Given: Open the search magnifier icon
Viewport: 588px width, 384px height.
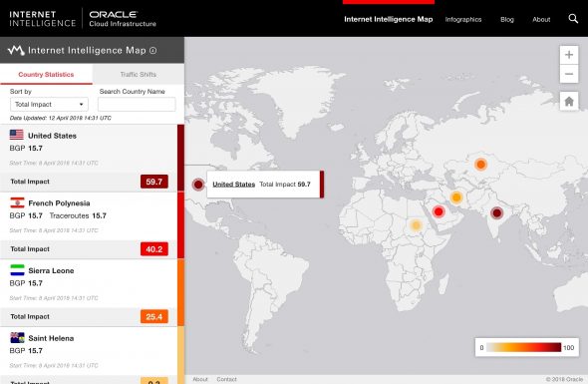Looking at the screenshot, I should 573,18.
